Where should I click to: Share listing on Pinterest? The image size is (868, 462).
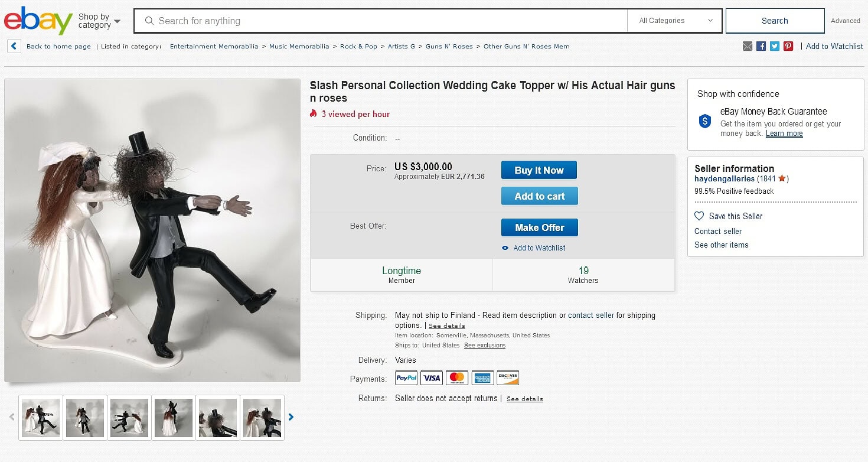pyautogui.click(x=788, y=46)
